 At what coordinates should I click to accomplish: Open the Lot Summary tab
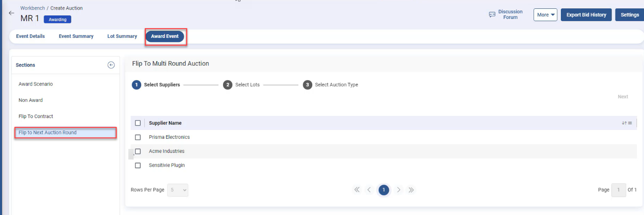tap(122, 36)
